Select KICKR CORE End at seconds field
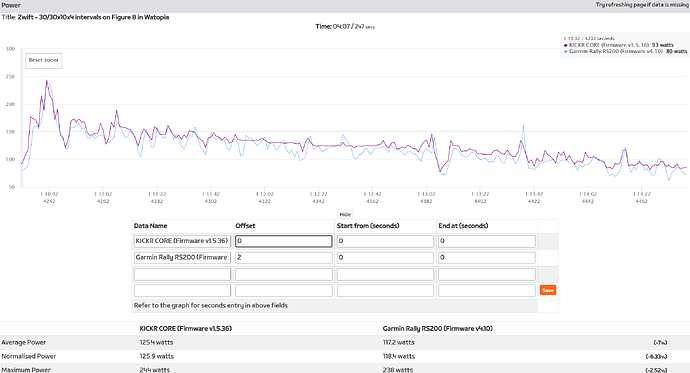The image size is (690, 373). coord(487,241)
